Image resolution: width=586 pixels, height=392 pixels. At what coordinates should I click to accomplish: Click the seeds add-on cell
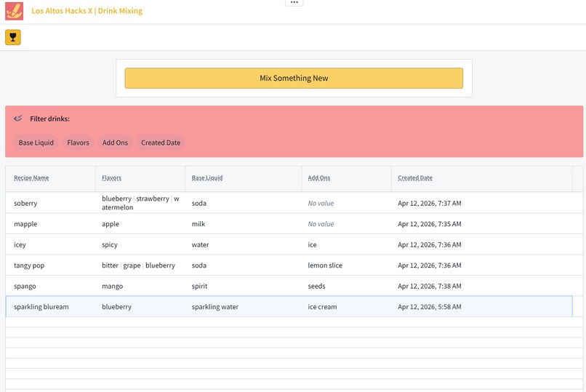[316, 287]
